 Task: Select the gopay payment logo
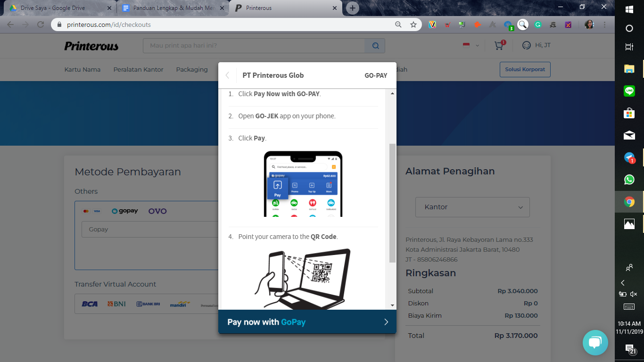coord(125,211)
